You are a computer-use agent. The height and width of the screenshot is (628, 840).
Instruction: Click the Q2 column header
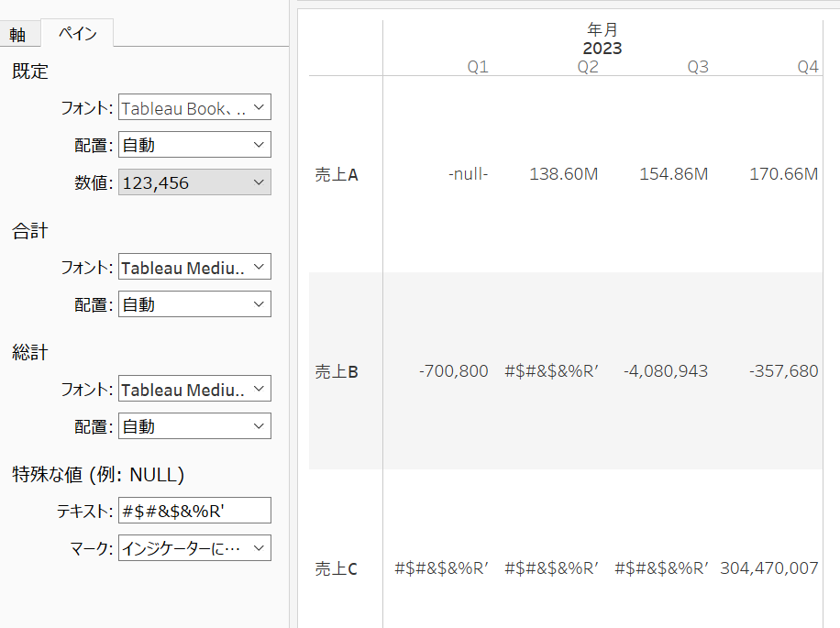pyautogui.click(x=588, y=67)
